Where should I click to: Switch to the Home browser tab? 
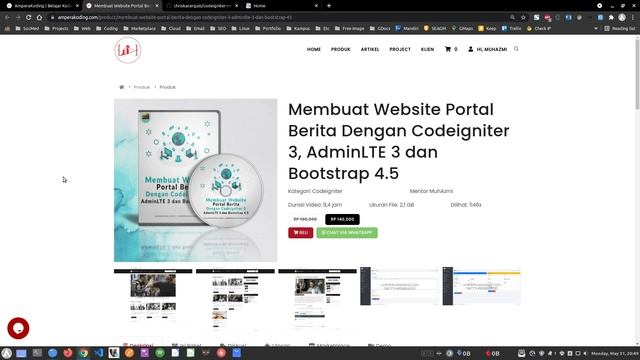point(282,6)
